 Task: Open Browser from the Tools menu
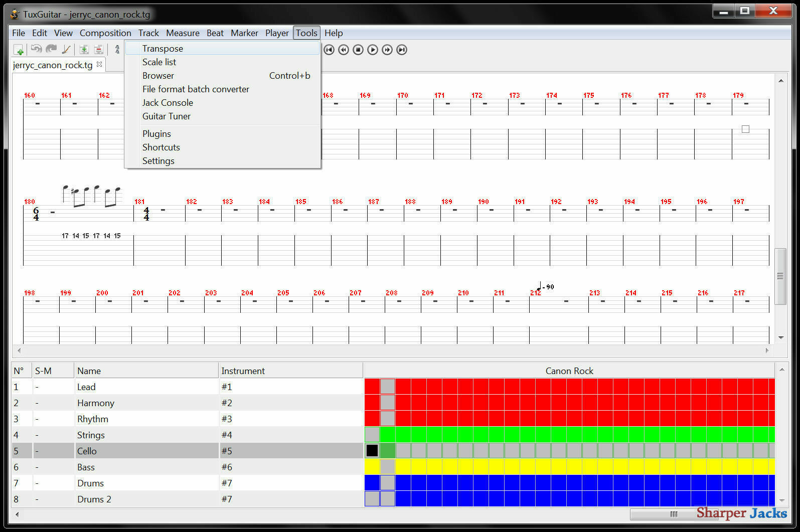click(222, 76)
